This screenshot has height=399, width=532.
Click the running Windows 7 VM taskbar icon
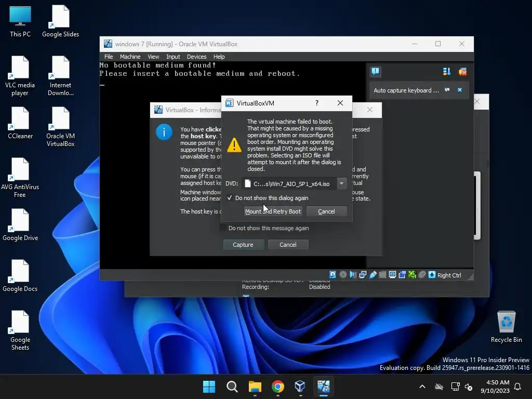[323, 387]
